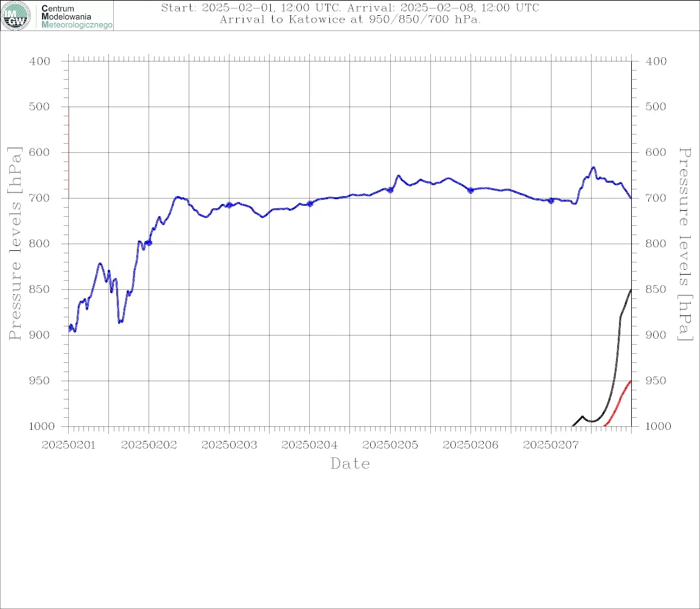Click the blue trajectory marker at 20250204
Screen dimensions: 700x609
click(310, 204)
